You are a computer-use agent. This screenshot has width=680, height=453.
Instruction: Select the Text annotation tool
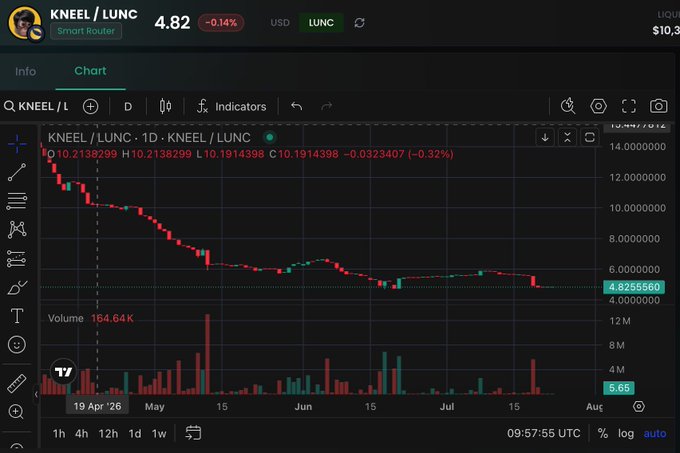17,316
